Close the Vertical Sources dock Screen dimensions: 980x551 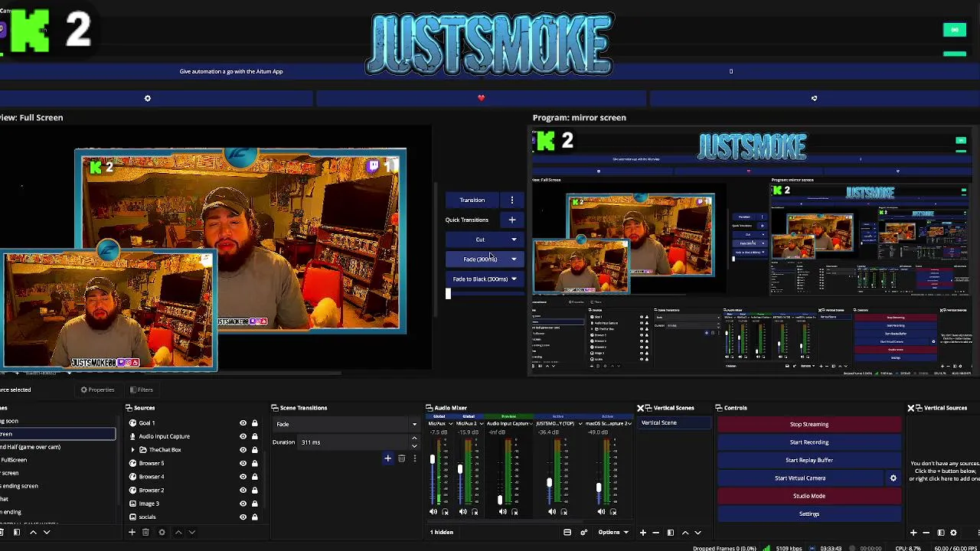[x=911, y=408]
